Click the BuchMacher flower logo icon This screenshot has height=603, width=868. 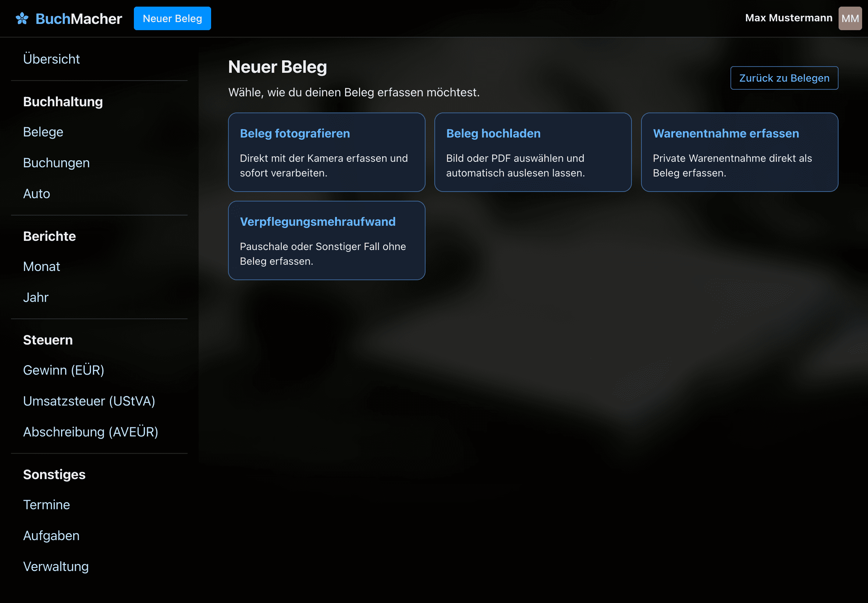pos(22,18)
